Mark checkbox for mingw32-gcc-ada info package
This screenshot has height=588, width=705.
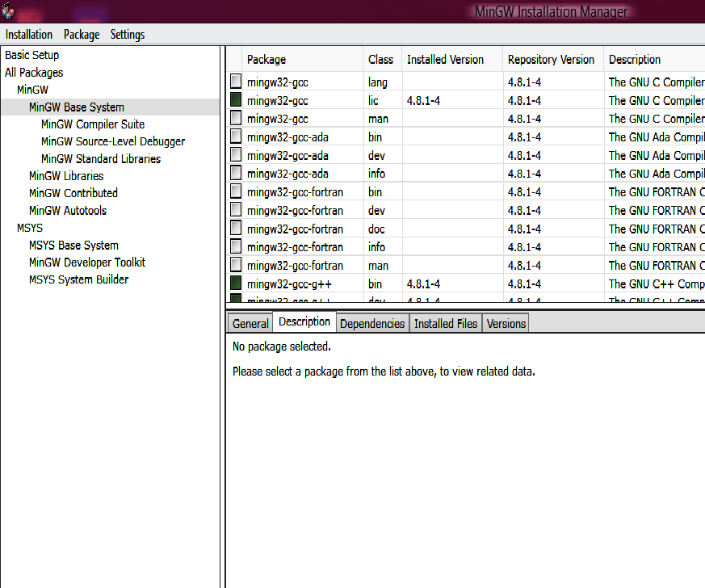[x=236, y=173]
